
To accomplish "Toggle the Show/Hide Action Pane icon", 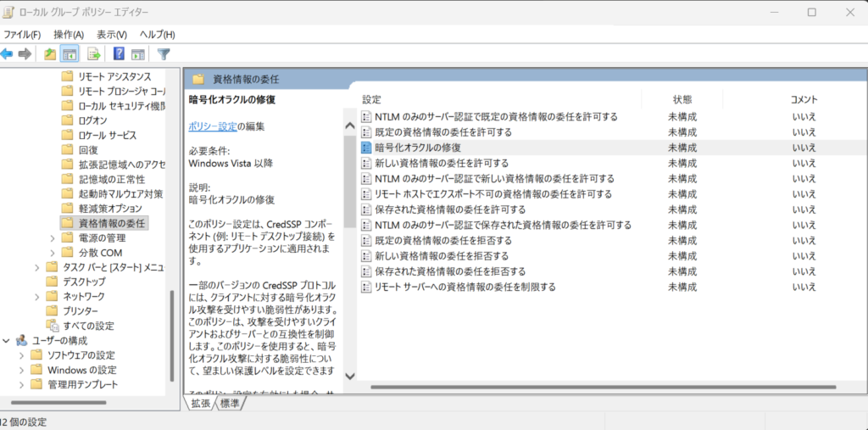I will pyautogui.click(x=138, y=53).
